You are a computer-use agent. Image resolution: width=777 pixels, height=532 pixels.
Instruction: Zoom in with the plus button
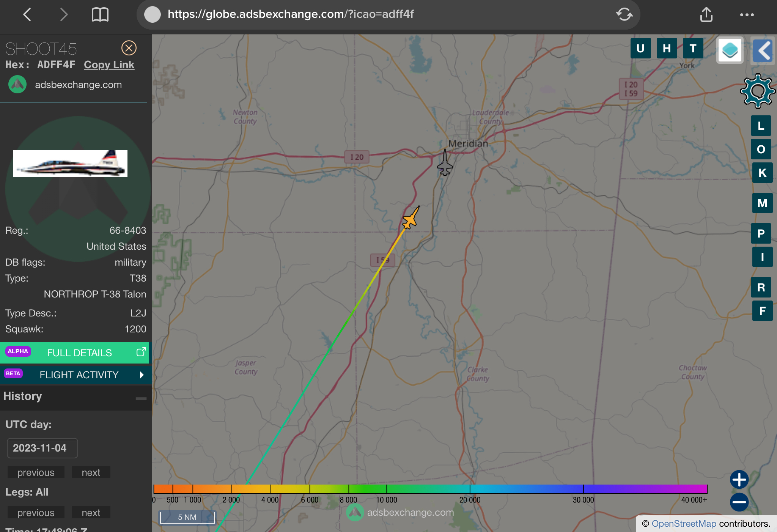coord(739,480)
